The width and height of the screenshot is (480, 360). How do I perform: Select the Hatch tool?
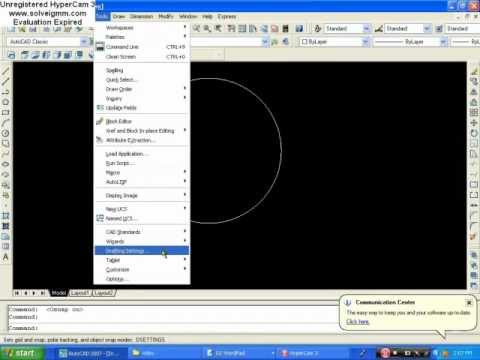pos(5,216)
